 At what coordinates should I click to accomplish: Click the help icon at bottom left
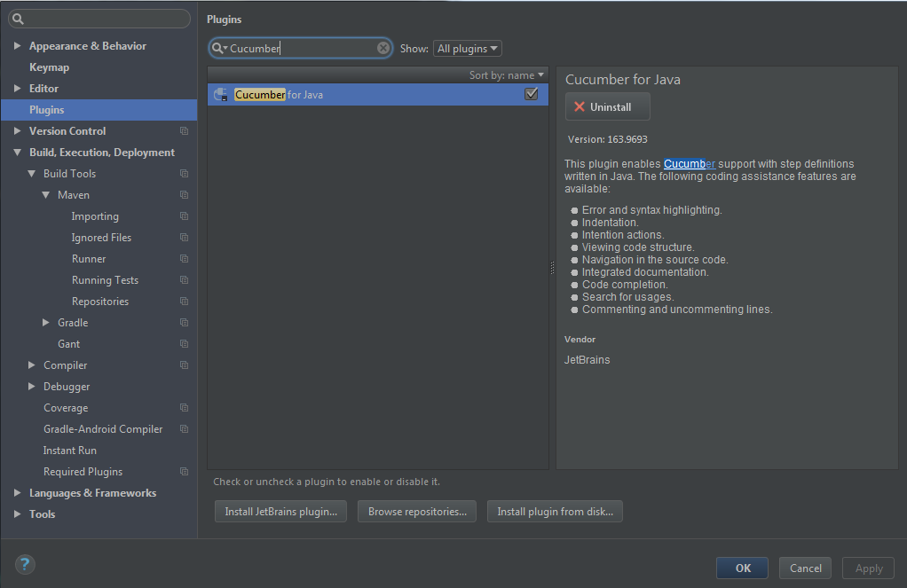pyautogui.click(x=24, y=564)
